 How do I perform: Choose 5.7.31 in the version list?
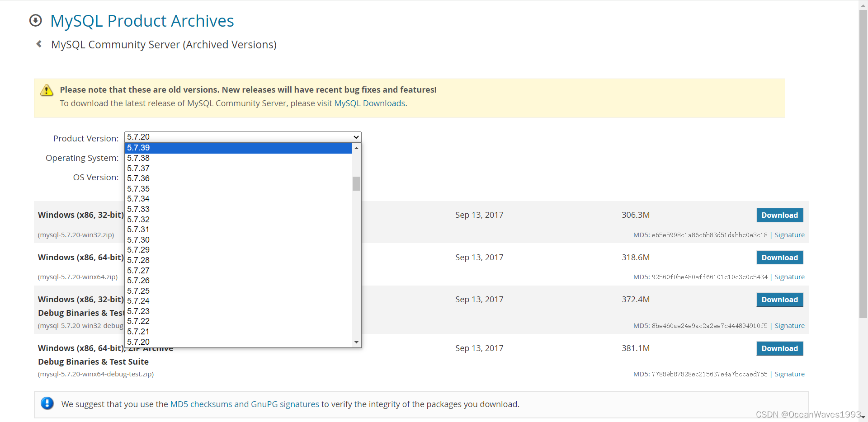238,230
